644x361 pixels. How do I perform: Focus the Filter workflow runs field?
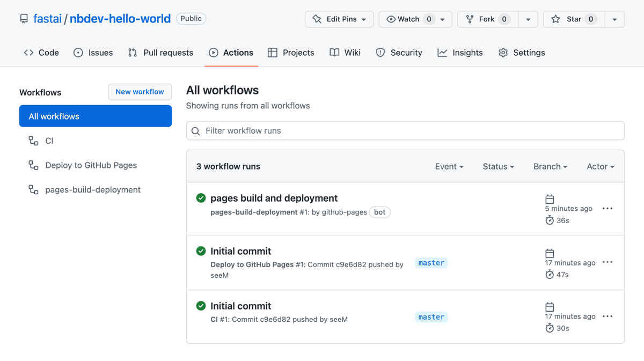click(405, 131)
